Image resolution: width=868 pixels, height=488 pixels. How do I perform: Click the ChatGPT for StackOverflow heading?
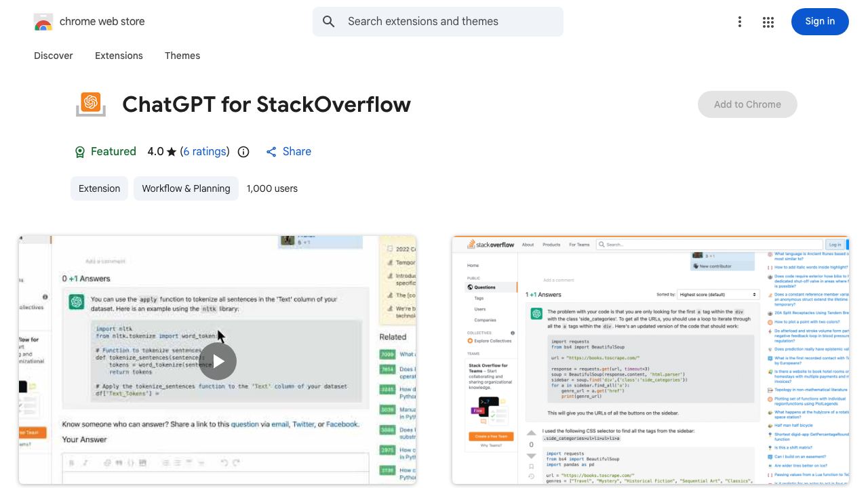pos(267,104)
